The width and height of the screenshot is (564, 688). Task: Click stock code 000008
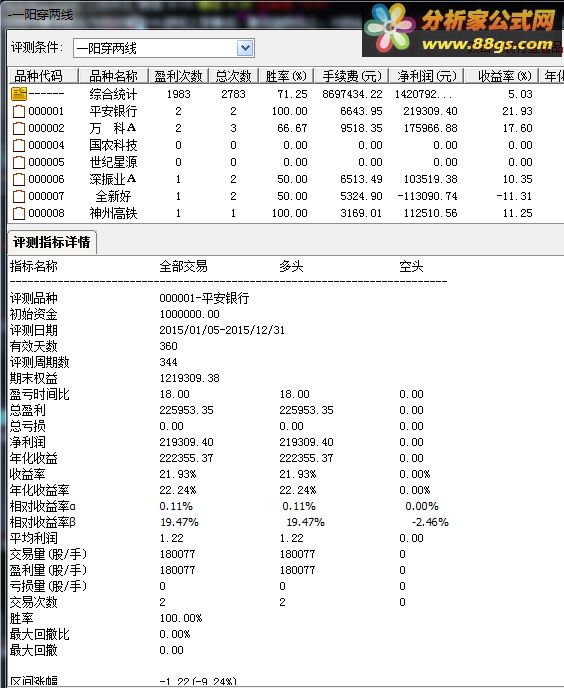click(46, 213)
